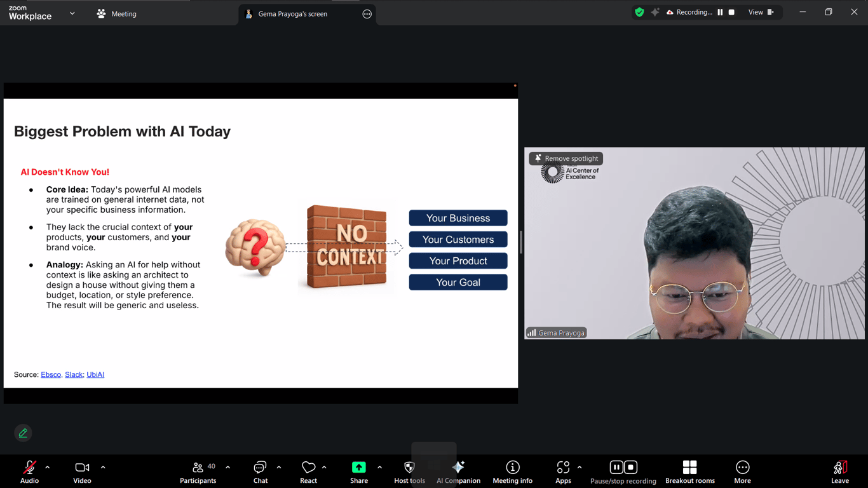Open the Participants panel
Screen dimensions: 868x488
pos(198,472)
